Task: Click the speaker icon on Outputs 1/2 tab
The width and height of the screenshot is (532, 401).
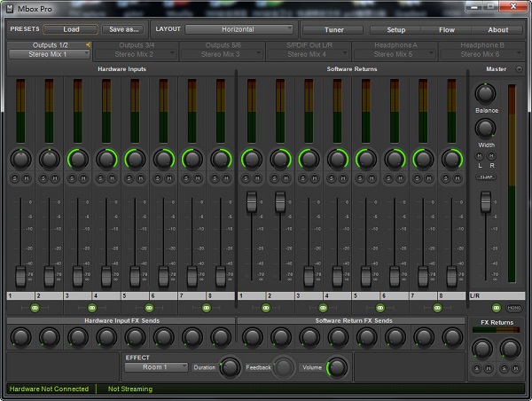Action: click(x=88, y=45)
